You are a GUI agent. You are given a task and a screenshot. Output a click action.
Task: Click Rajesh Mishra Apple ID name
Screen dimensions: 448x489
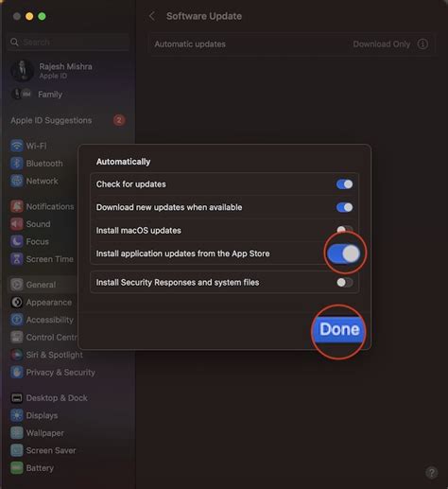tap(65, 66)
